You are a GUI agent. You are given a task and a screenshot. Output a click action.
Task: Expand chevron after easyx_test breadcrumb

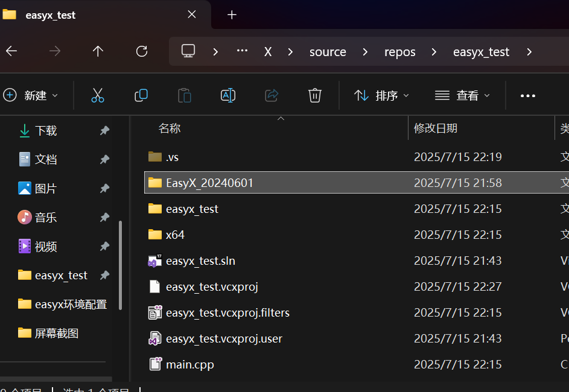[529, 52]
